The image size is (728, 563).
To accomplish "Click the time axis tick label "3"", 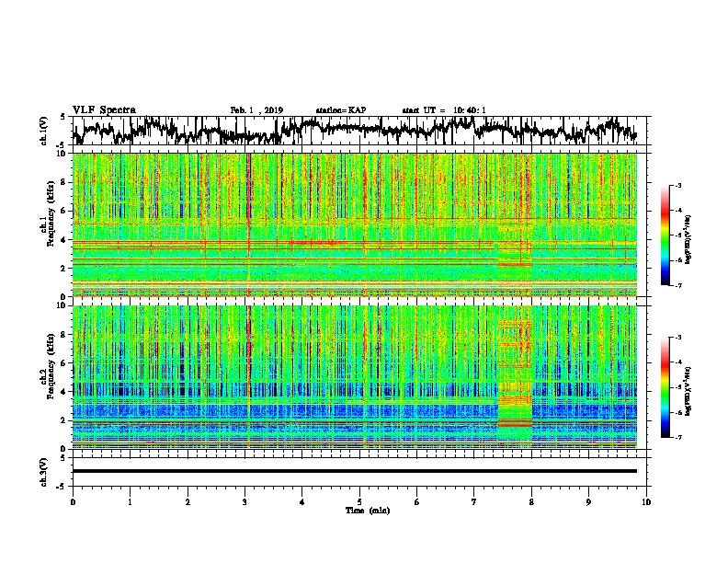I will click(245, 502).
